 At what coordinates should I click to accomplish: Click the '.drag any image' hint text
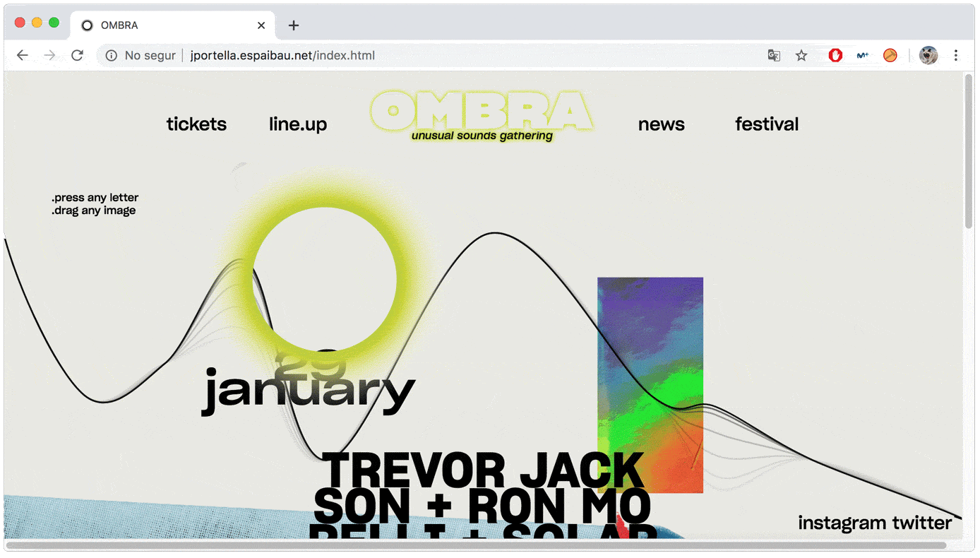pos(93,210)
